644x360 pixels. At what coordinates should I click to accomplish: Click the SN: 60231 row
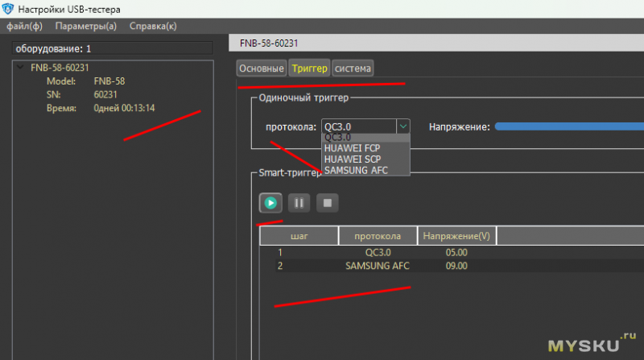click(x=82, y=94)
